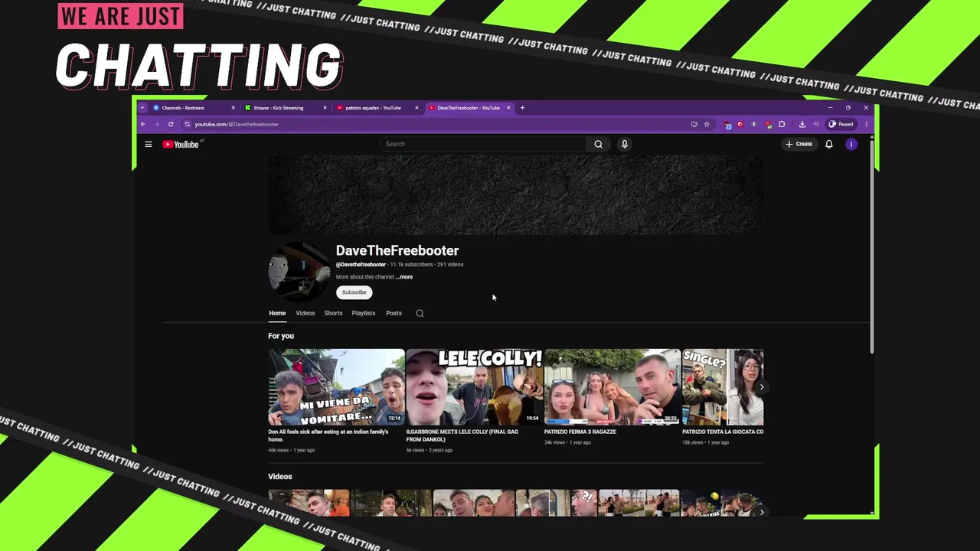980x551 pixels.
Task: Close the patrizio aquafan tab
Action: click(x=416, y=108)
